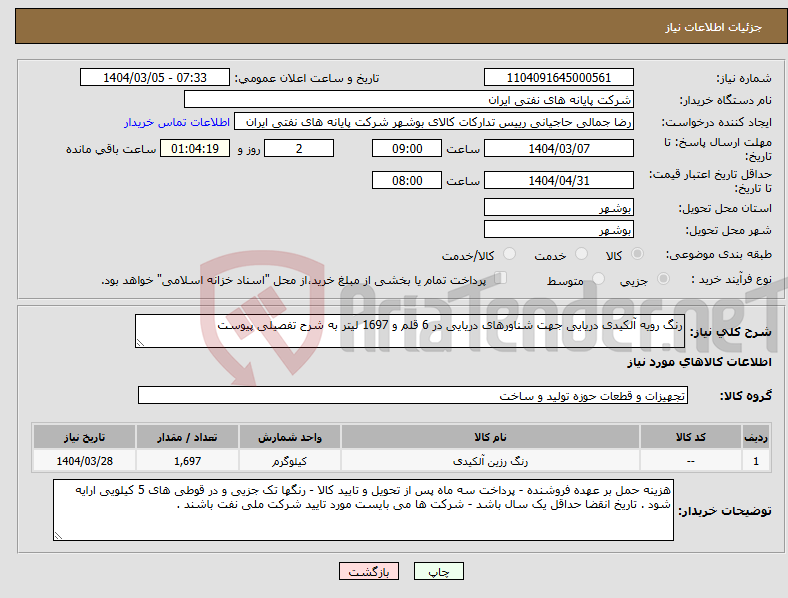Click the price validity date 1404/04/31
This screenshot has height=598, width=788.
[558, 180]
